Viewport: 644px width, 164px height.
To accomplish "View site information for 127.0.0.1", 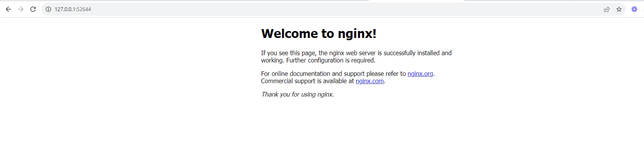I will [x=48, y=9].
